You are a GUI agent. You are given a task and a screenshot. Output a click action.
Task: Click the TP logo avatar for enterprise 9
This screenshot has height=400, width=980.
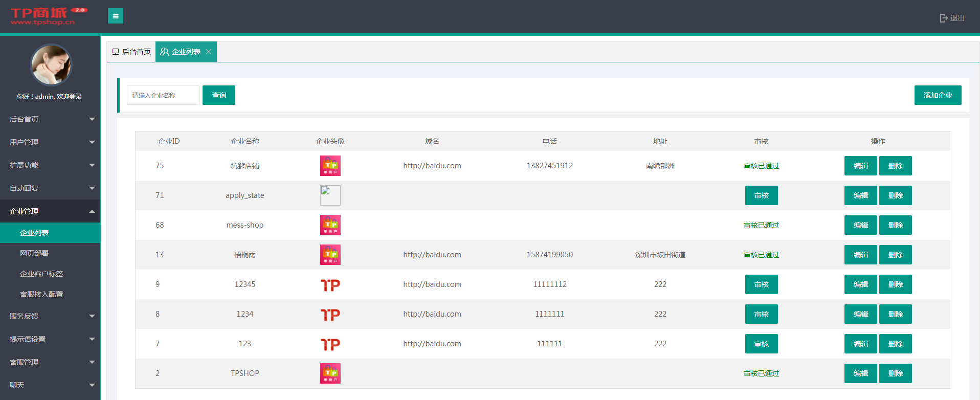330,284
